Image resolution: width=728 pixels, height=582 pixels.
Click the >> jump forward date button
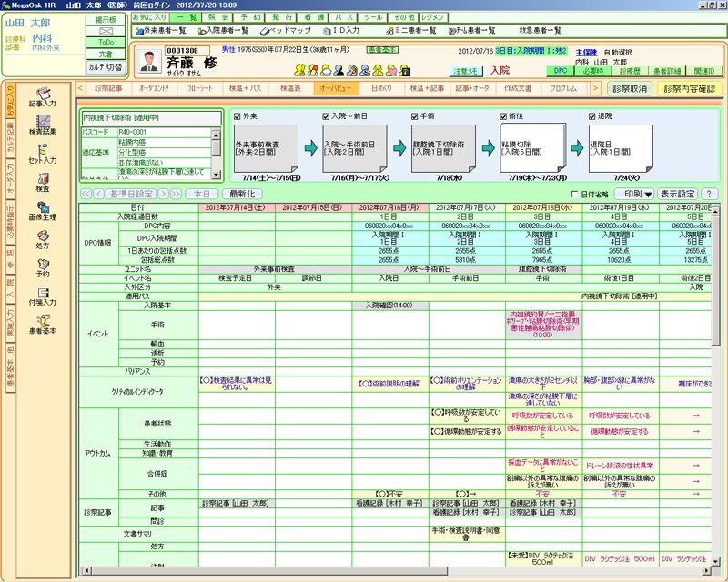(x=176, y=194)
